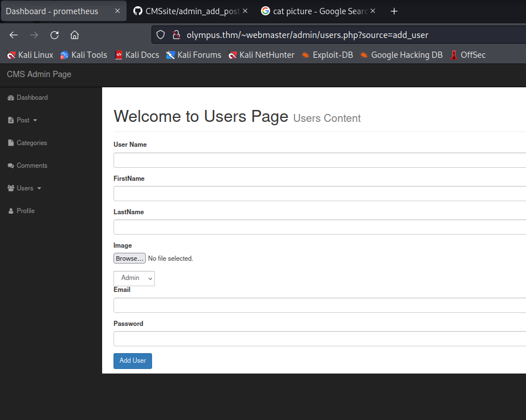Image resolution: width=526 pixels, height=420 pixels.
Task: Click the browser home icon
Action: [x=74, y=35]
